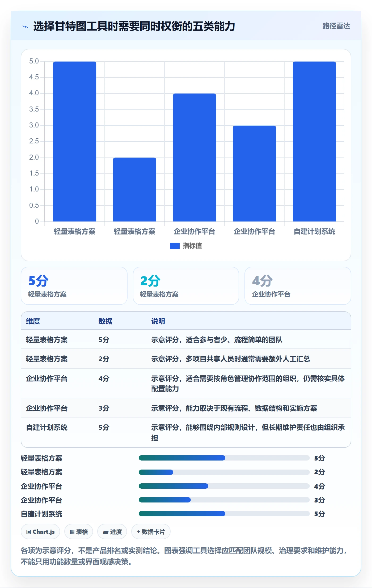Click the description mentioning 额外人工汇总
The width and height of the screenshot is (372, 588).
(x=231, y=359)
